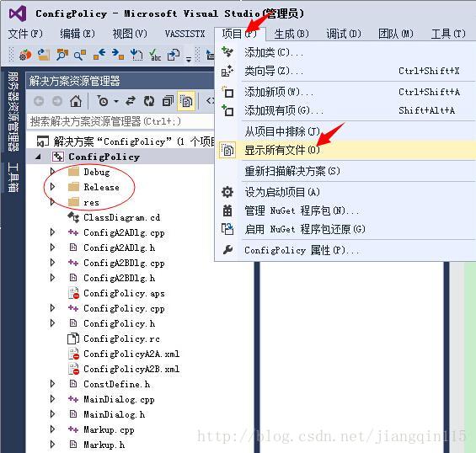Screen dimensions: 476x453
Task: Select 管理 NuGet 程序包(N)... menu entry
Action: (345, 211)
